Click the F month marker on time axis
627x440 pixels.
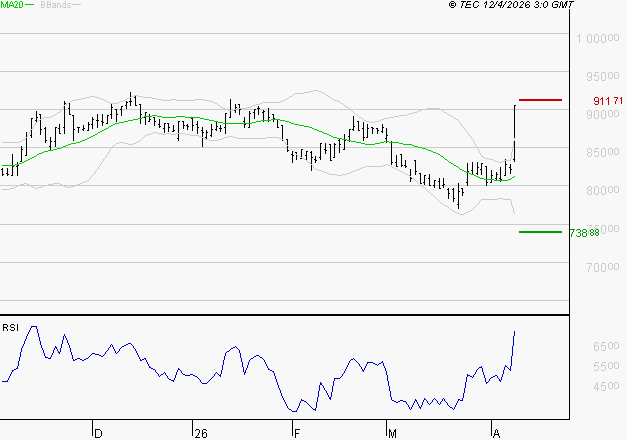click(297, 434)
